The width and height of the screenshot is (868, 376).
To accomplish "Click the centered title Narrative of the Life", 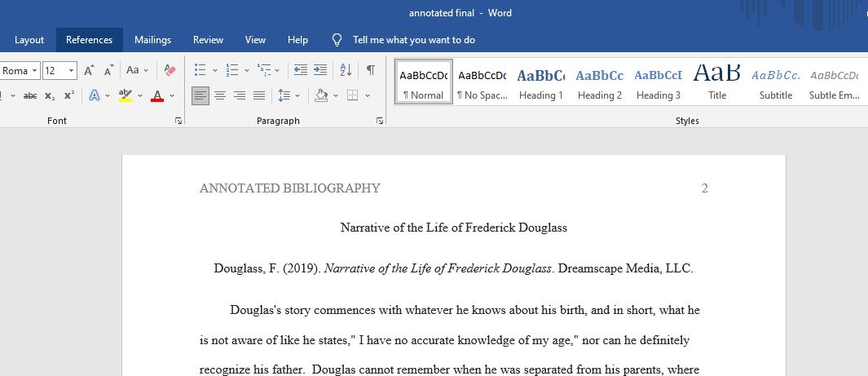I will [453, 228].
